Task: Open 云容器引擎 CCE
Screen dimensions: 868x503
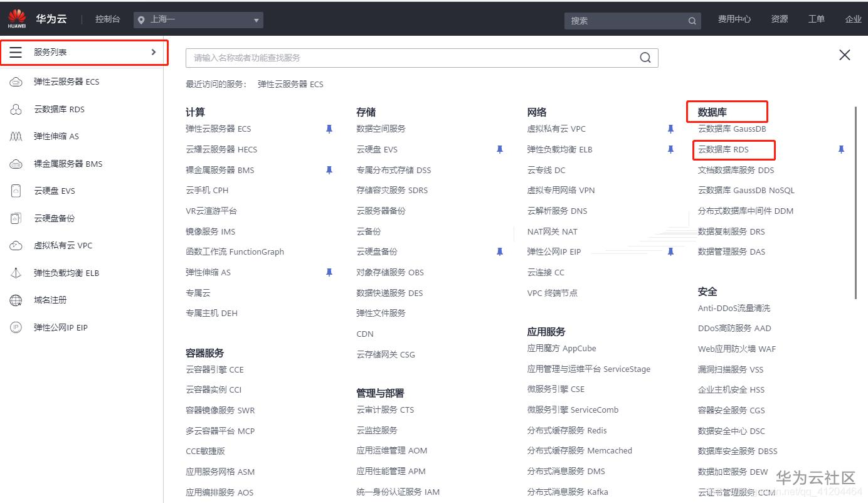Action: (x=214, y=369)
